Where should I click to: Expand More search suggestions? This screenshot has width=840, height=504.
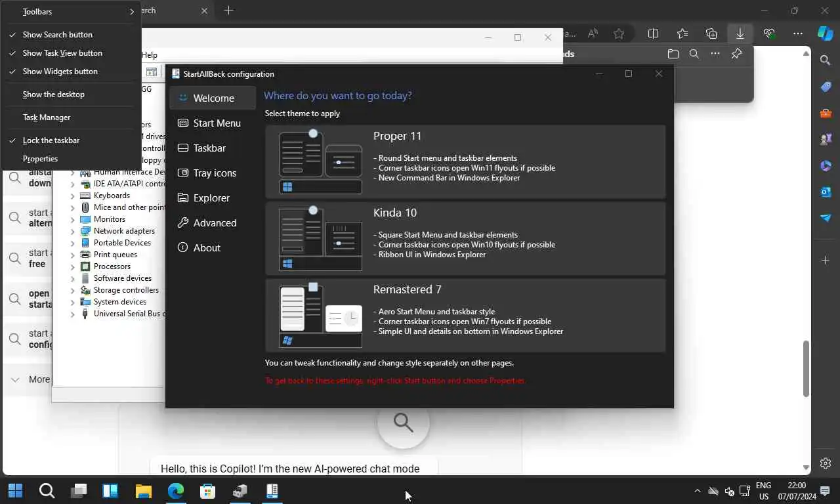(30, 379)
